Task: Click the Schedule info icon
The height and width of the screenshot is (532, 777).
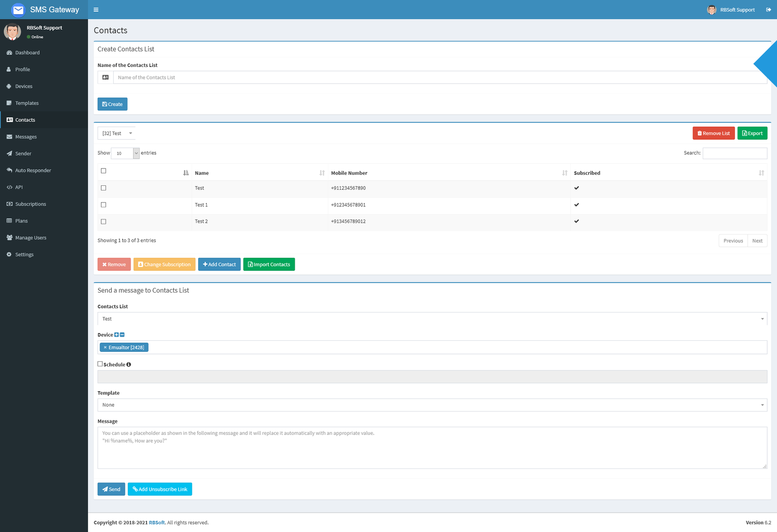Action: tap(129, 365)
